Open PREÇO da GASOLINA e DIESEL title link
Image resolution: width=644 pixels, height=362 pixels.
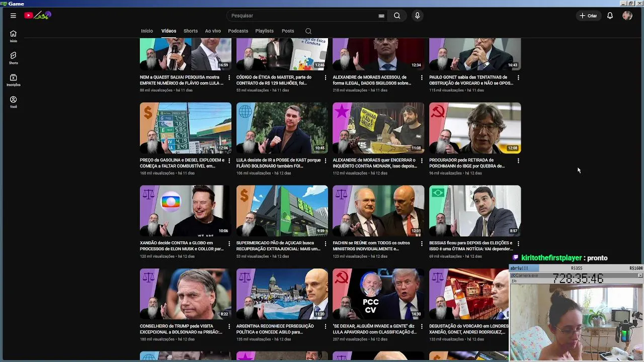182,163
